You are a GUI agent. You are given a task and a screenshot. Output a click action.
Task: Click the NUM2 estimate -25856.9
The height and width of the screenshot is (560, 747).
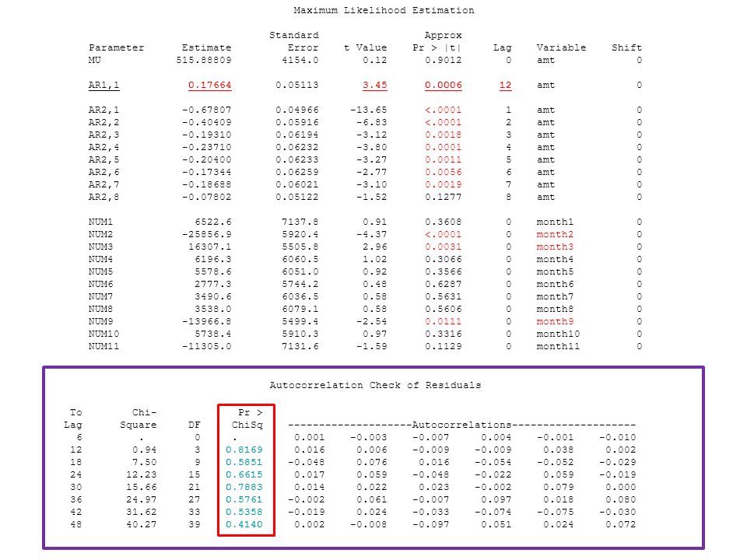[207, 234]
